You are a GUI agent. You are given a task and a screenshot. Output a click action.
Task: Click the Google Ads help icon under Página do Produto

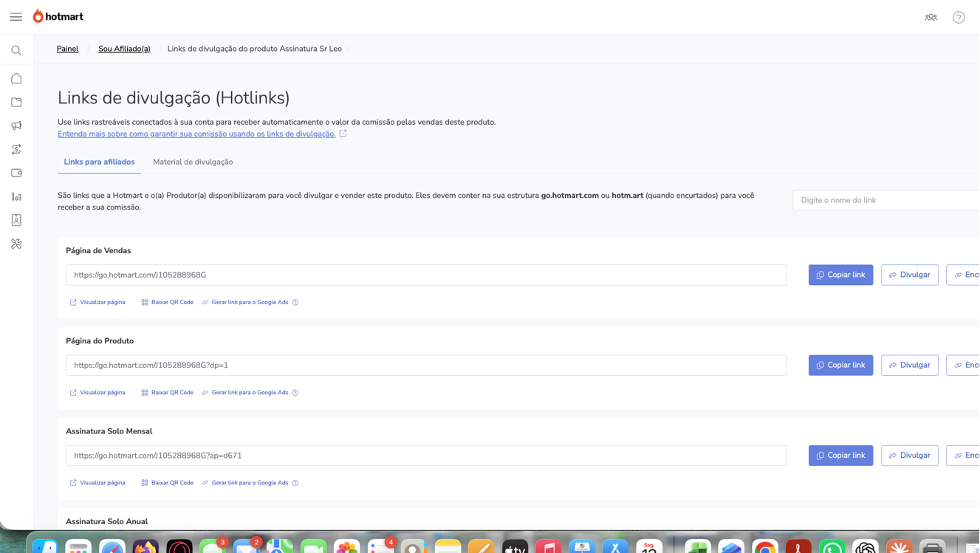[295, 393]
